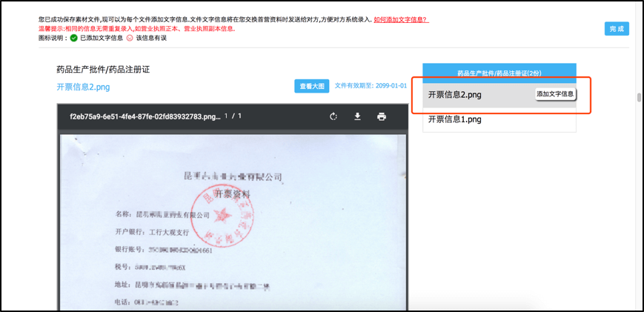Screen dimensions: 644x312
Task: Select the 开票信息2.png row in the list
Action: point(499,94)
